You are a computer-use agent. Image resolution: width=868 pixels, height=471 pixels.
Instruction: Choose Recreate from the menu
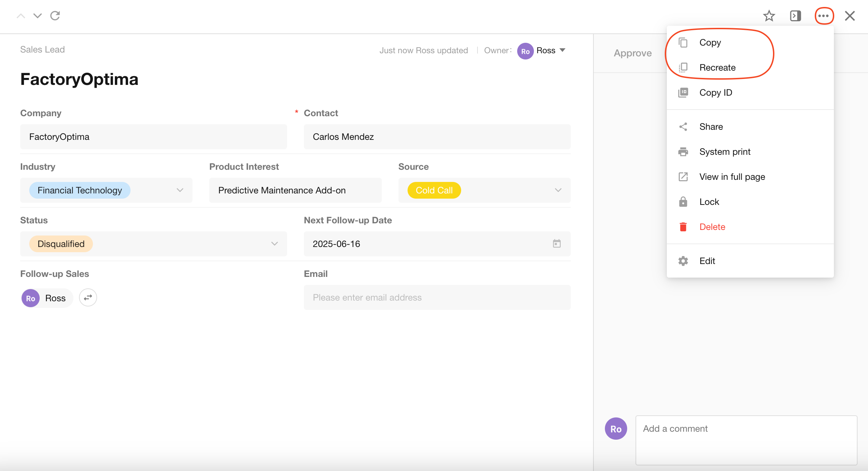click(x=717, y=67)
